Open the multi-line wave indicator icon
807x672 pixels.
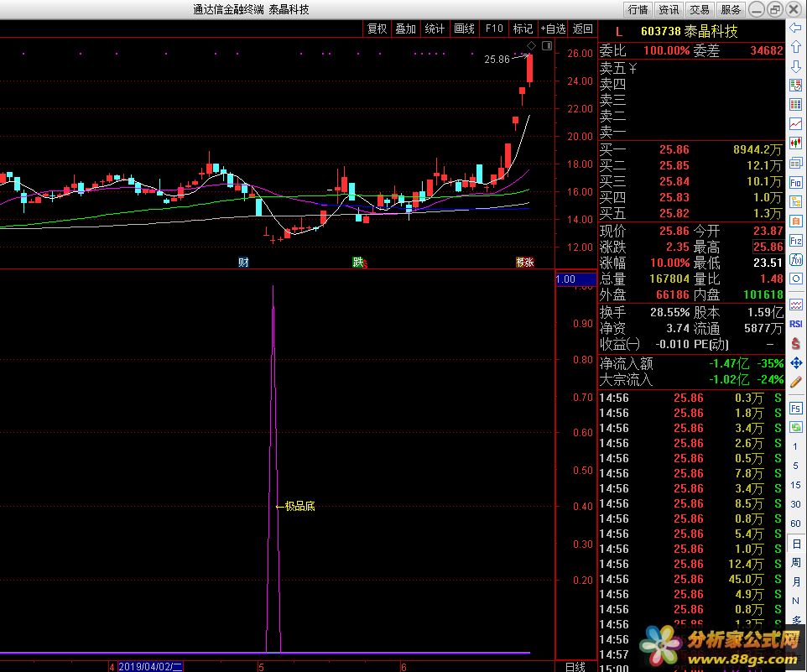pos(796,305)
